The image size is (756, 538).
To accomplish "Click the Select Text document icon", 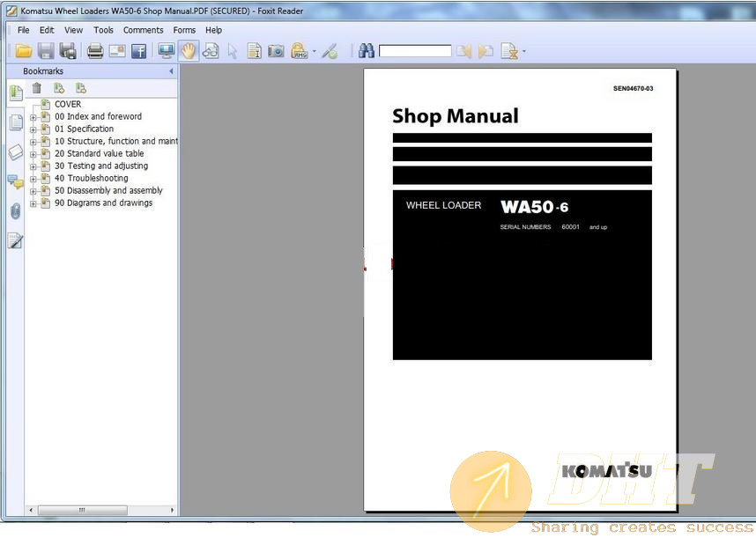I will pos(254,50).
